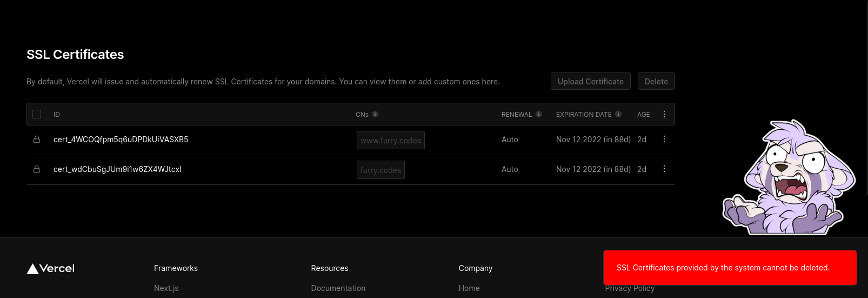Click the Upload Certificate button

point(591,81)
